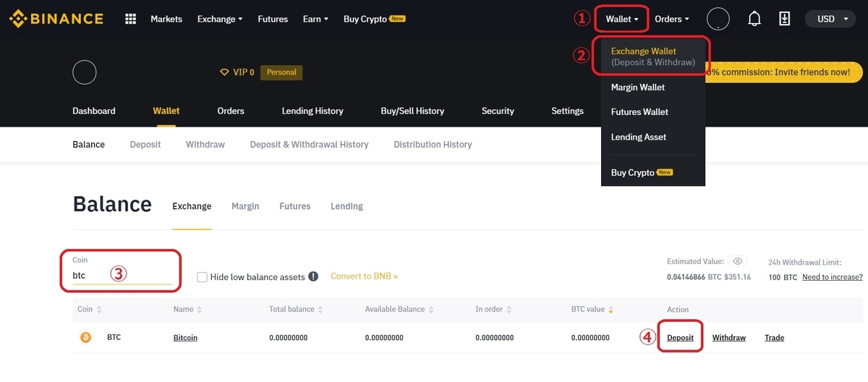
Task: Enable Hide low balance assets checkbox
Action: (x=202, y=277)
